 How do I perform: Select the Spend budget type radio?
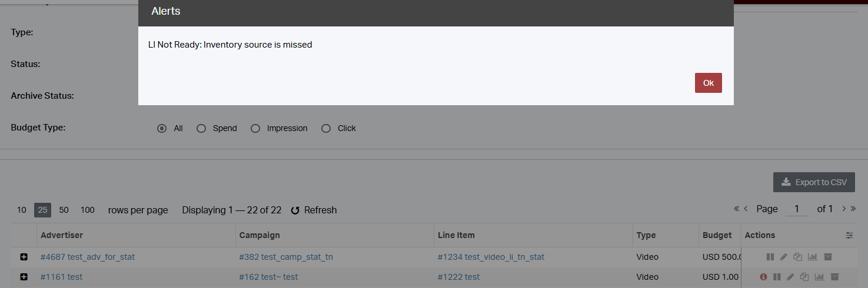point(201,128)
